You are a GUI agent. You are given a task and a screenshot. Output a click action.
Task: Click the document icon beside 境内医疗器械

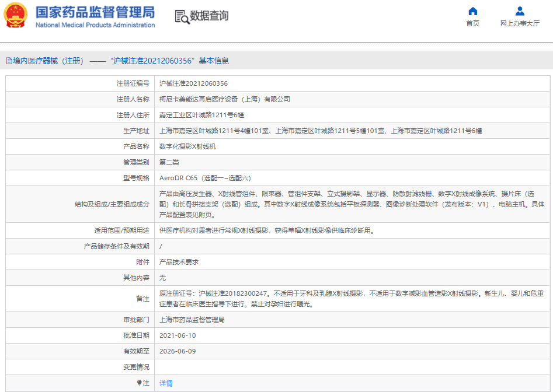pos(9,61)
